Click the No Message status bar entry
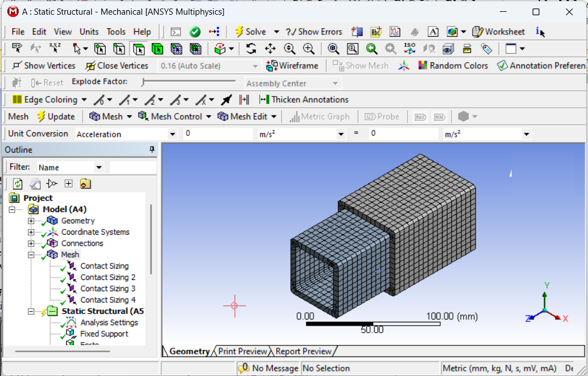 coord(269,368)
